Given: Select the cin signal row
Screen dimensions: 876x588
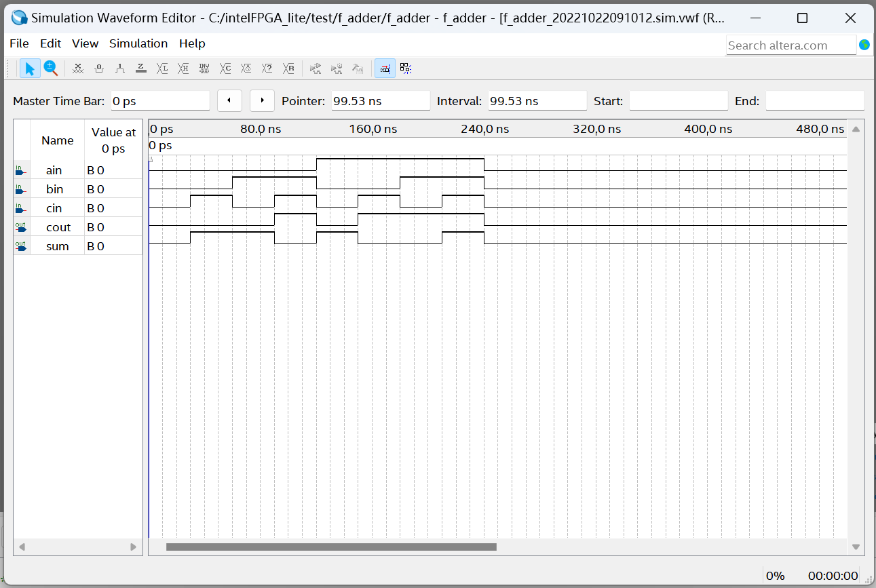Looking at the screenshot, I should 78,208.
